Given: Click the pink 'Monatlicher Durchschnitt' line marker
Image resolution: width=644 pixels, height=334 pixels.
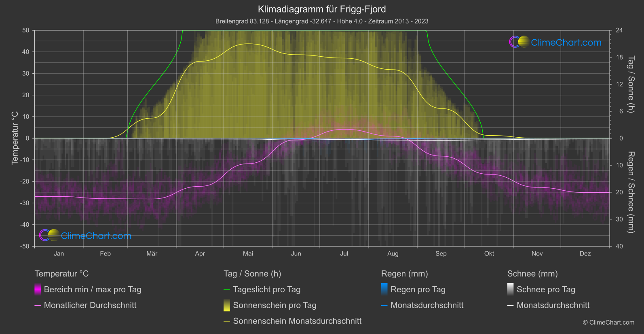Looking at the screenshot, I should point(38,305).
